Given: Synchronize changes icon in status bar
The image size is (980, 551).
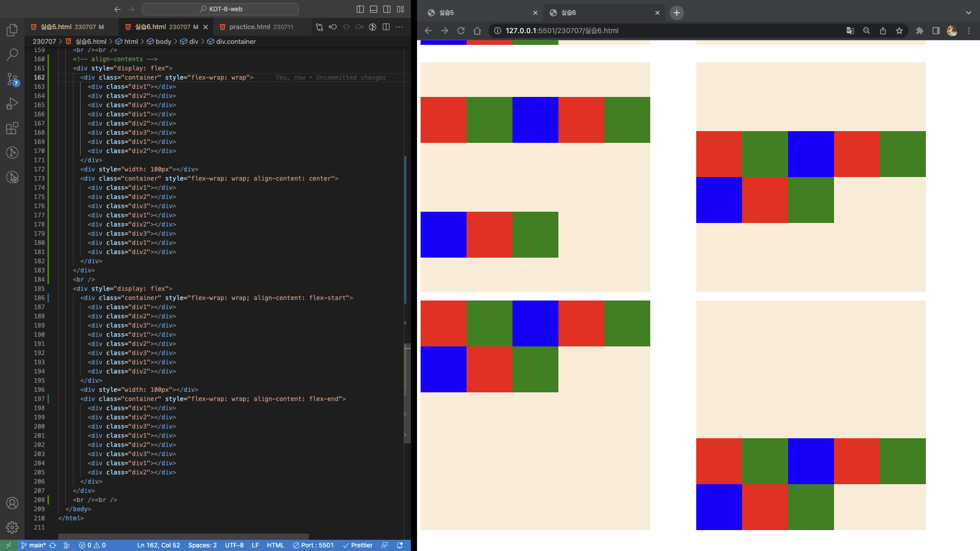Looking at the screenshot, I should [x=53, y=545].
